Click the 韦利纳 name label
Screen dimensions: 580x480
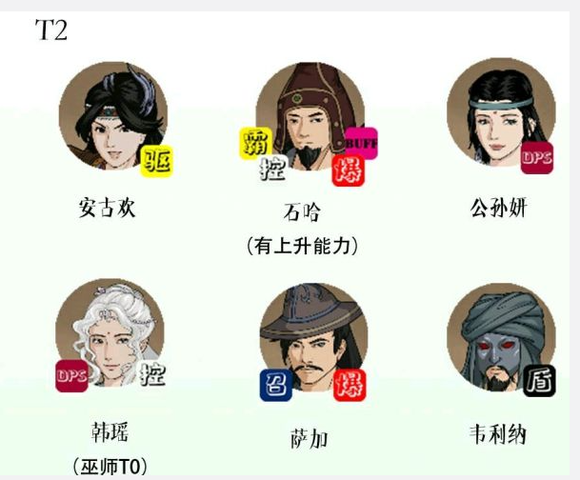pos(498,435)
